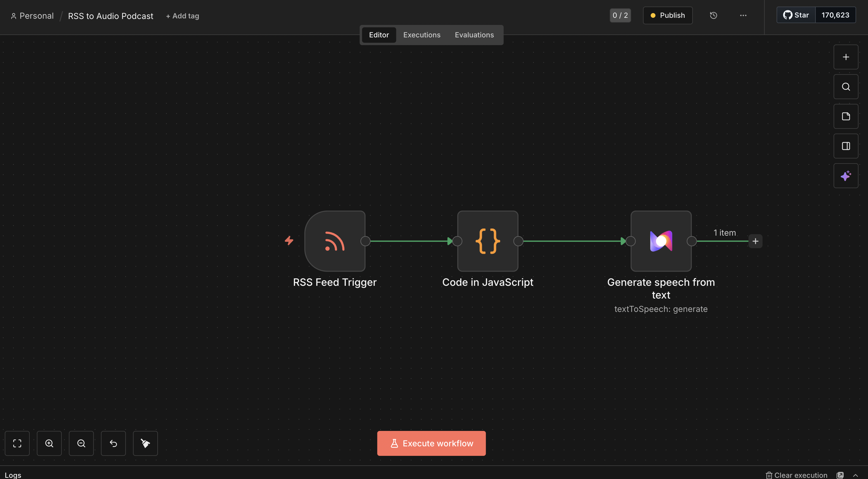
Task: Switch to the Executions tab
Action: point(422,35)
